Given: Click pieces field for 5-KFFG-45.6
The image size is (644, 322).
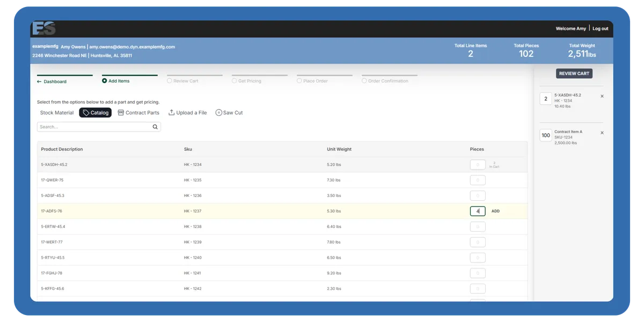Looking at the screenshot, I should (x=478, y=289).
